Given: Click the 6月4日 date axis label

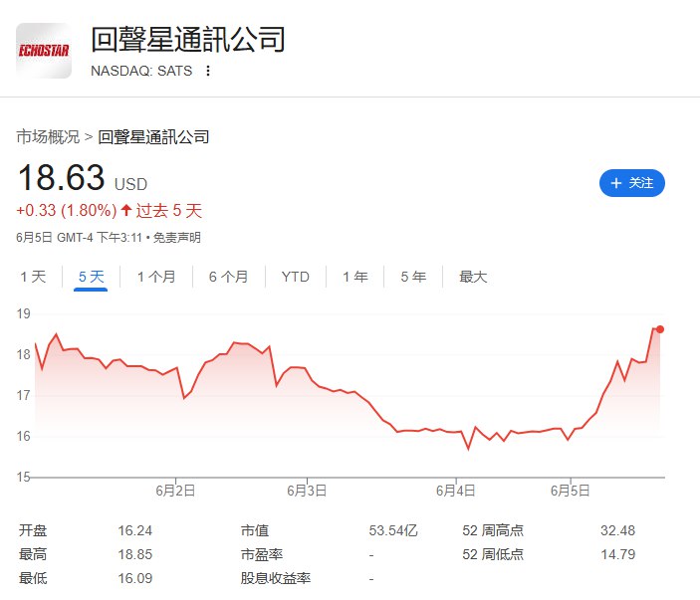Looking at the screenshot, I should point(456,491).
